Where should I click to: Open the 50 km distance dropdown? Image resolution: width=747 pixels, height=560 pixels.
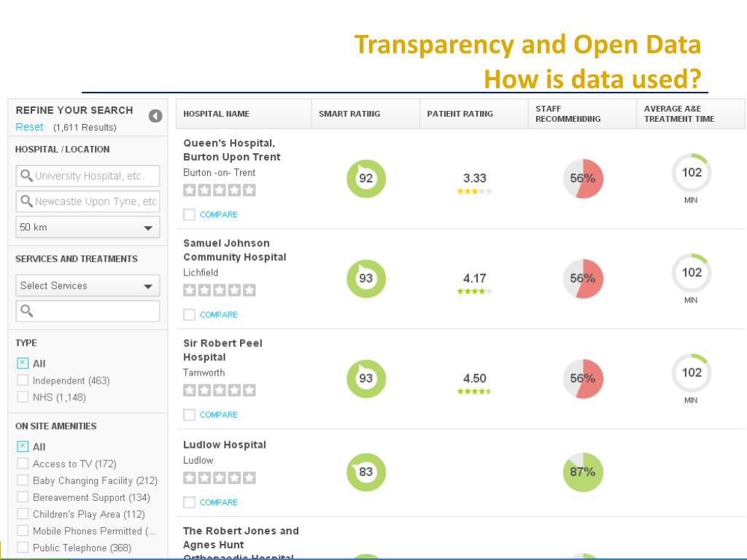pyautogui.click(x=88, y=227)
